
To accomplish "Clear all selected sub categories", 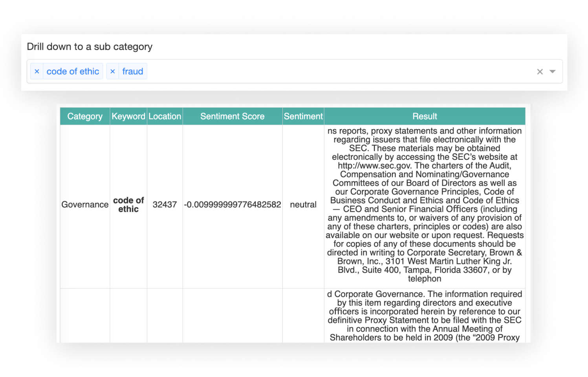I will (540, 71).
